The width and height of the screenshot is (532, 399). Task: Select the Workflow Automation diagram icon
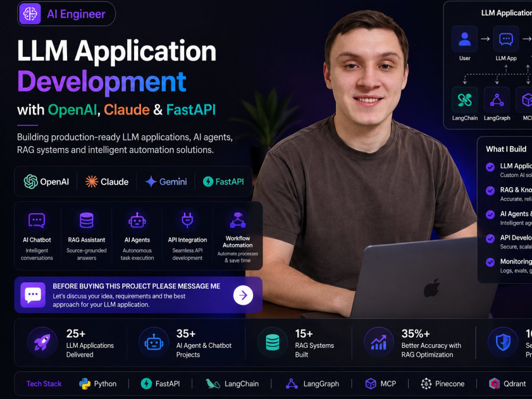pos(238,220)
